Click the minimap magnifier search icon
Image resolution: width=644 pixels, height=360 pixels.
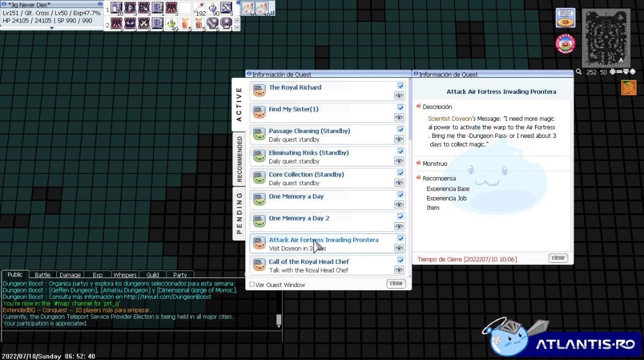point(579,71)
